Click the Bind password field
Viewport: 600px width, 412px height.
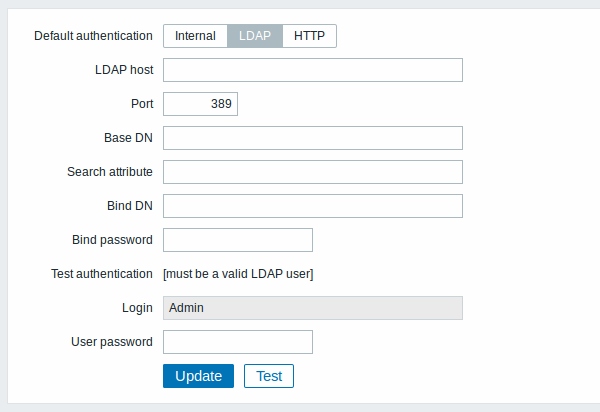tap(238, 240)
